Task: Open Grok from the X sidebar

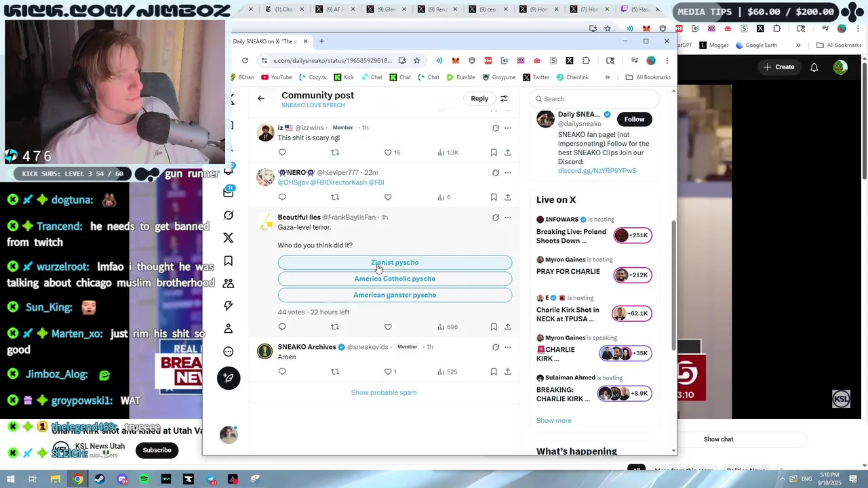Action: [229, 216]
